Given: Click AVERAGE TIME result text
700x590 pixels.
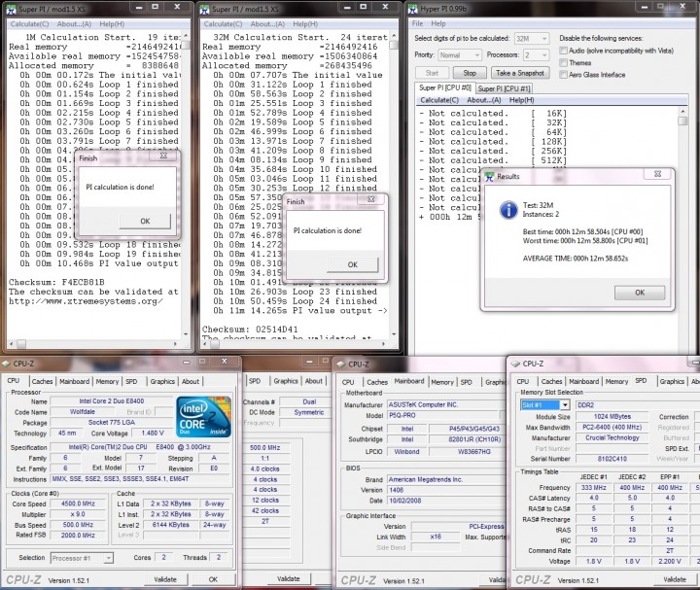Looking at the screenshot, I should (x=575, y=259).
